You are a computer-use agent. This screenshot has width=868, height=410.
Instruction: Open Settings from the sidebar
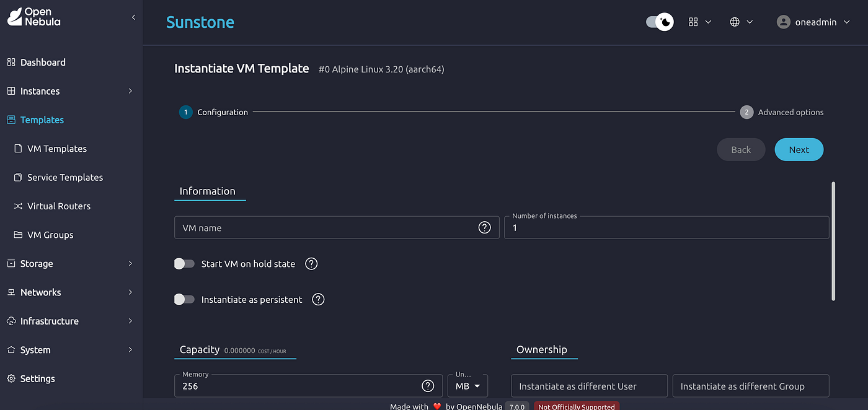[x=71, y=378]
